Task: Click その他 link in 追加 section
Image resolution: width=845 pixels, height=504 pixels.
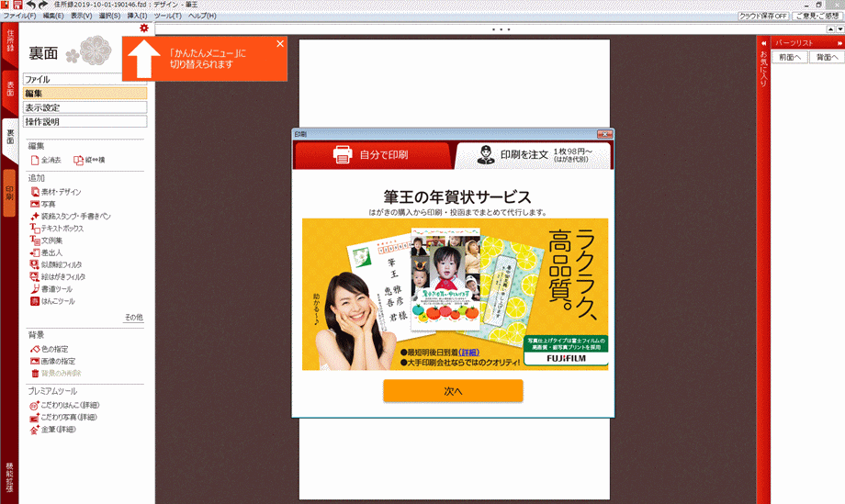Action: click(134, 317)
